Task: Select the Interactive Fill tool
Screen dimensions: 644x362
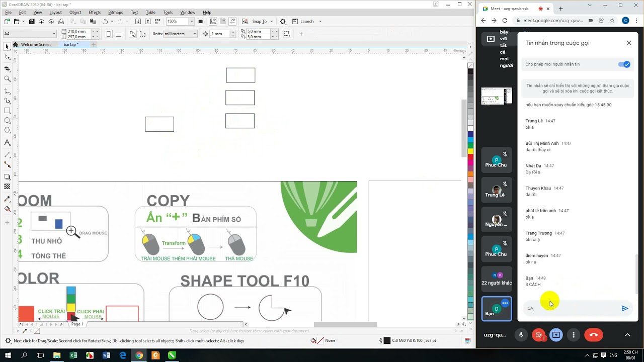Action: pos(7,209)
